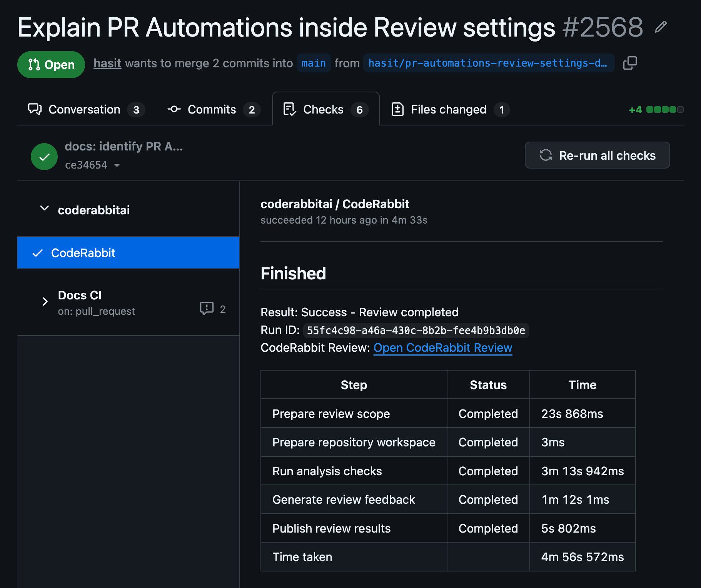Re-run all checks
The image size is (701, 588).
pyautogui.click(x=597, y=155)
